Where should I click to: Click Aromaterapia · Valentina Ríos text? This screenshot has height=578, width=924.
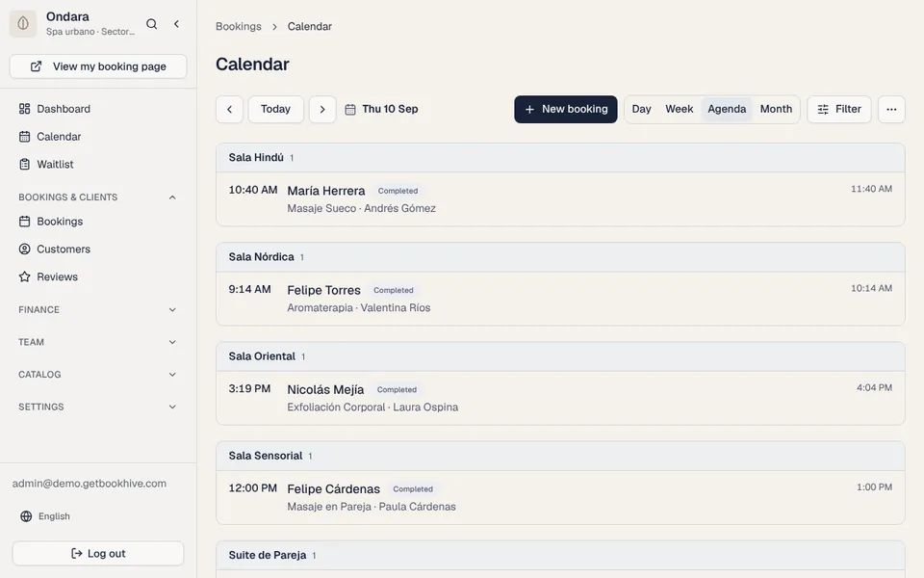coord(358,308)
